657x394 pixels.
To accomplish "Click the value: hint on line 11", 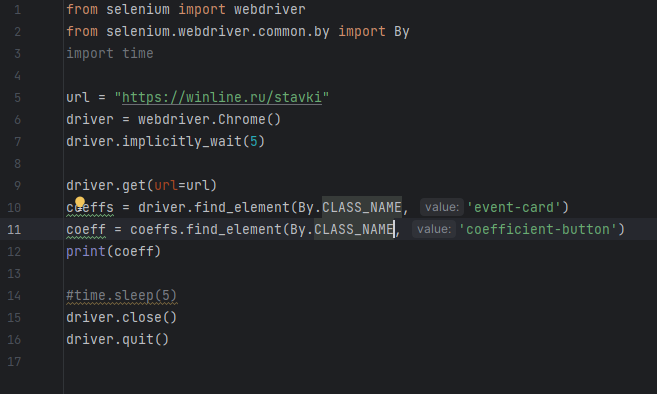I will click(434, 229).
